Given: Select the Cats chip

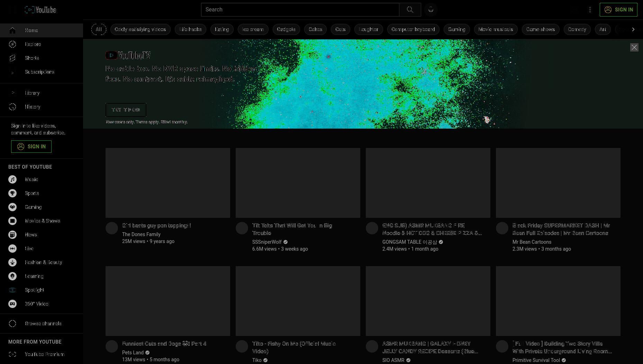Looking at the screenshot, I should click(341, 29).
